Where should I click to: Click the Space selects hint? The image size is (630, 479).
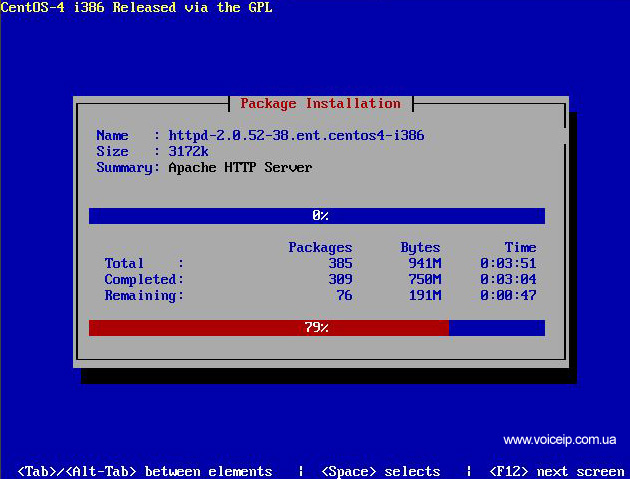pos(381,471)
